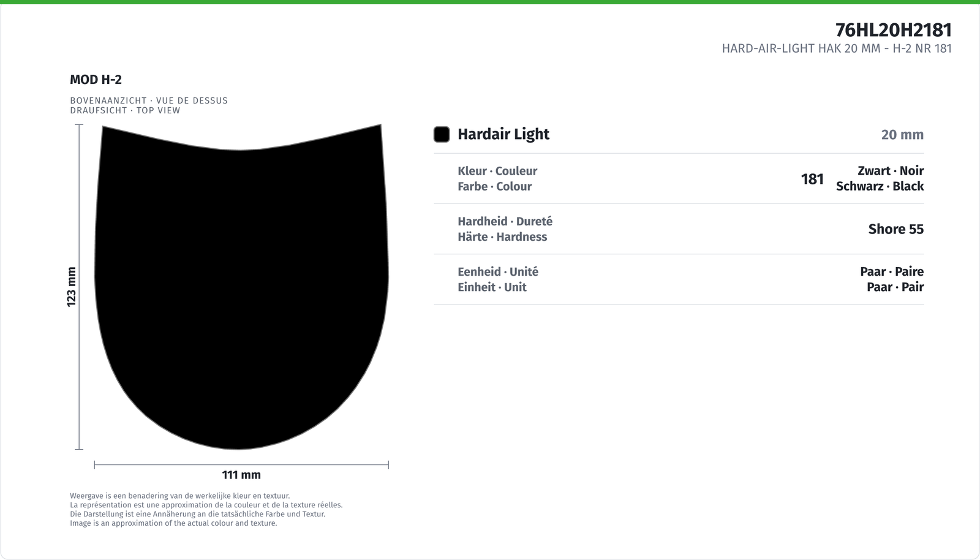Click the BOVENAANZICHT · VUE DE DESSUS label

[149, 100]
